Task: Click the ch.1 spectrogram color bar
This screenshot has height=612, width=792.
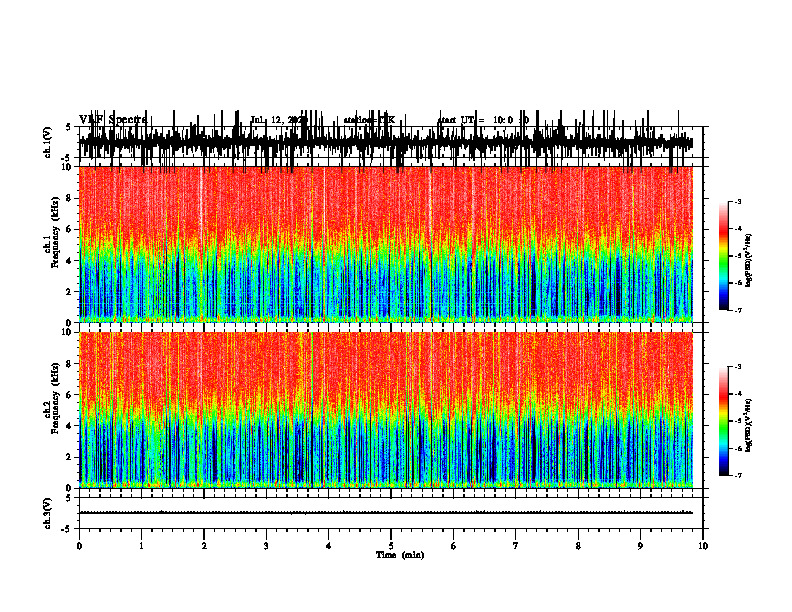Action: (724, 256)
